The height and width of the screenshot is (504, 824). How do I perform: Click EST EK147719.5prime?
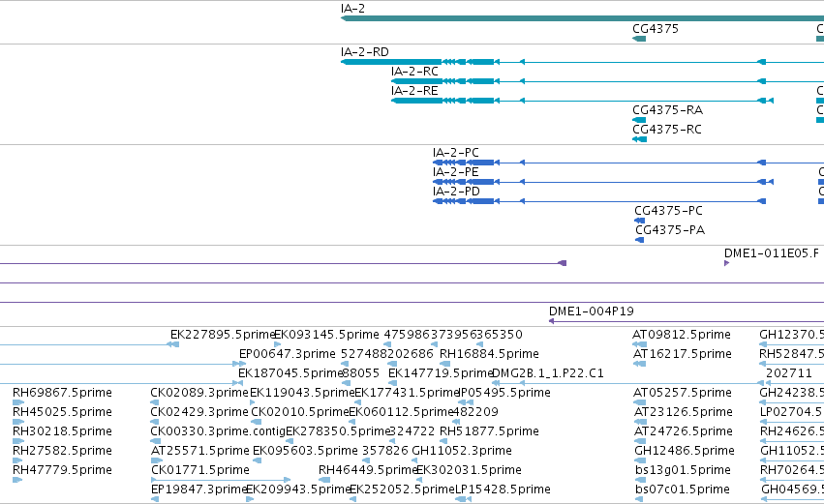point(441,373)
